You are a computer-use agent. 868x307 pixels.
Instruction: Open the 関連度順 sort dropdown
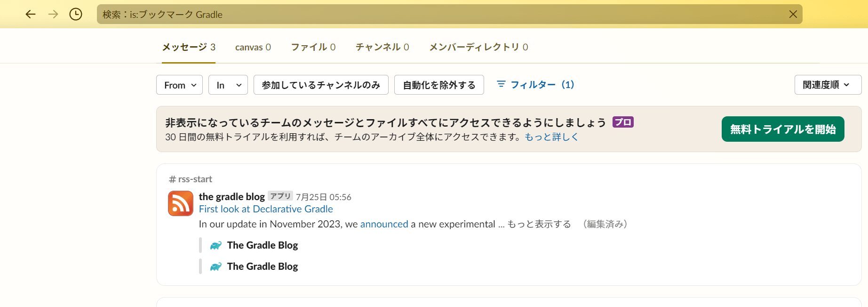828,85
